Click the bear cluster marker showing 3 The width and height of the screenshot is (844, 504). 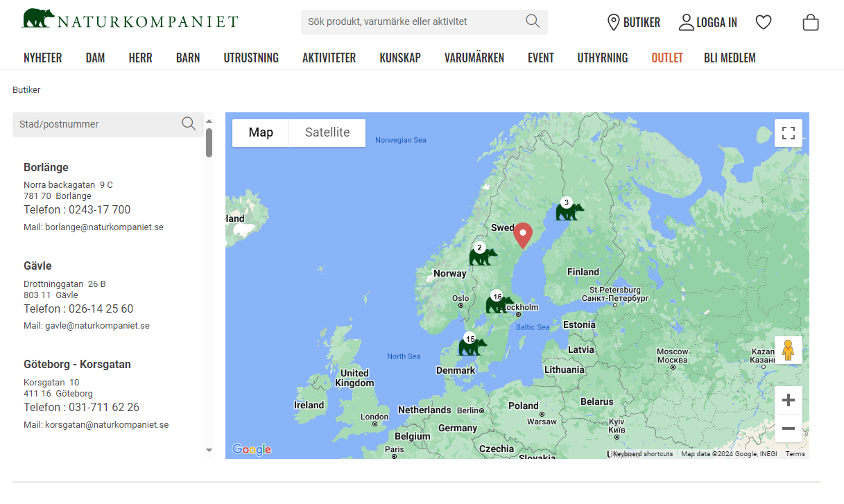click(569, 209)
